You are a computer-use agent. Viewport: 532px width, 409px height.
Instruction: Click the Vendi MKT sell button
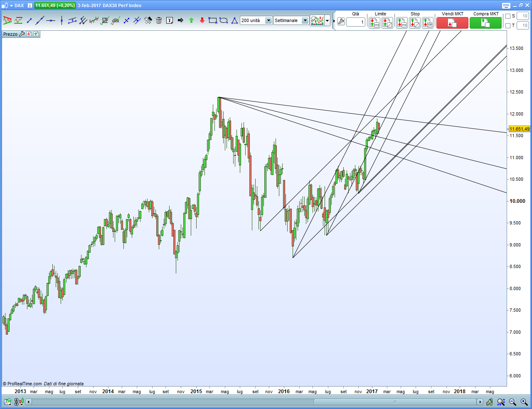452,23
